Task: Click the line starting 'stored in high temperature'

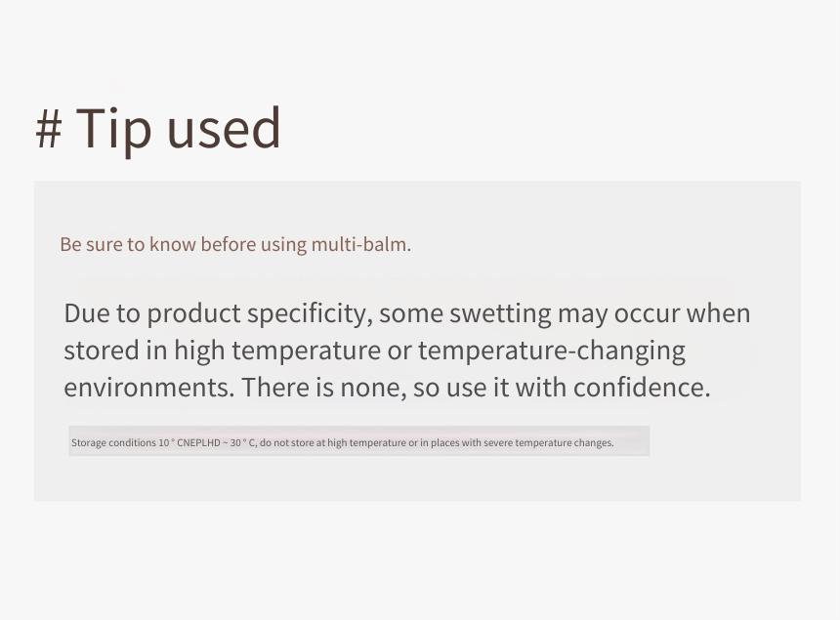Action: [x=374, y=351]
